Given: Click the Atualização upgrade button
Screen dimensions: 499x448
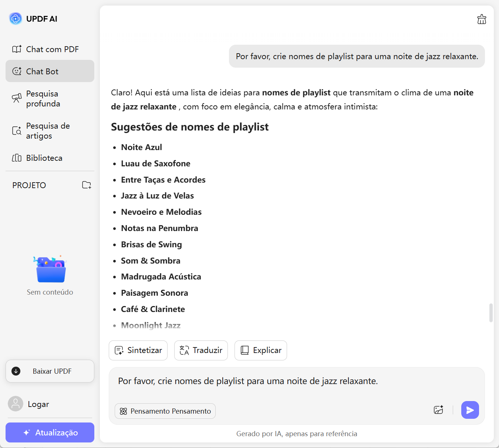Looking at the screenshot, I should (50, 432).
